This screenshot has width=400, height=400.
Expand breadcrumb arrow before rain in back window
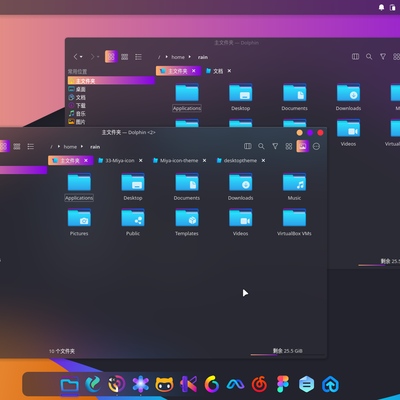coord(189,57)
